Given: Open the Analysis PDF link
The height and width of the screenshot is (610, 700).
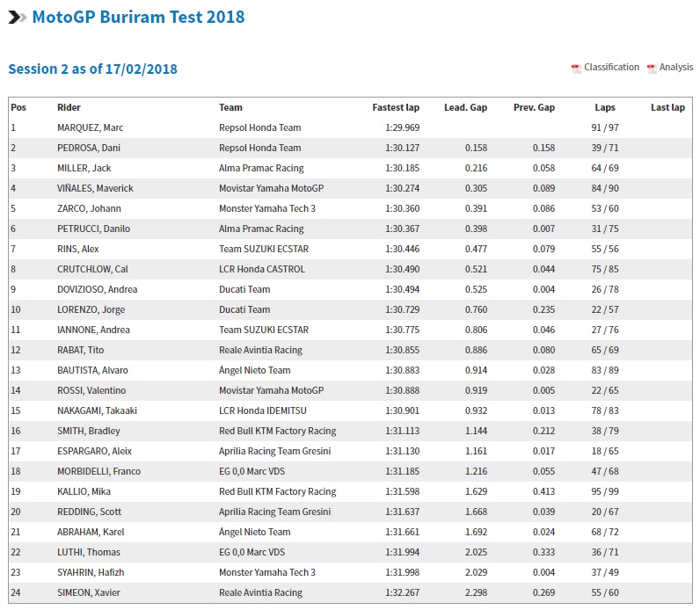Looking at the screenshot, I should pyautogui.click(x=676, y=68).
